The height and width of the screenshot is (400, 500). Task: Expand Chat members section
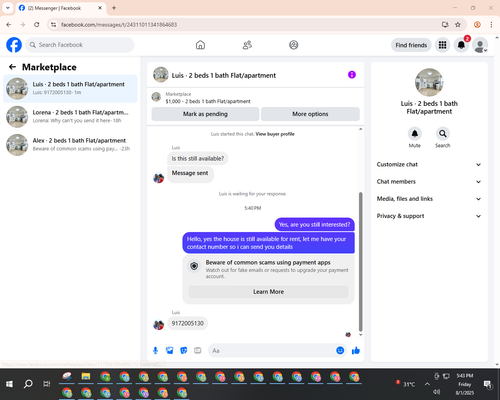tap(429, 182)
